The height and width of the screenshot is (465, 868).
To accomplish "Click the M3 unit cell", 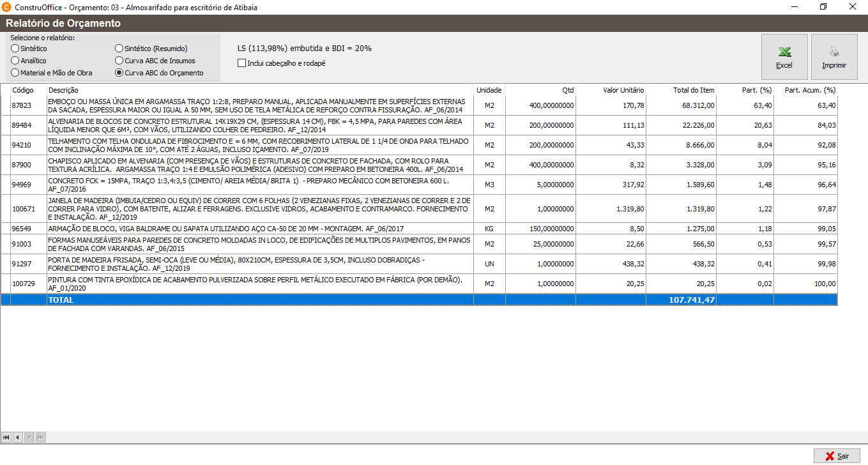I will point(489,185).
